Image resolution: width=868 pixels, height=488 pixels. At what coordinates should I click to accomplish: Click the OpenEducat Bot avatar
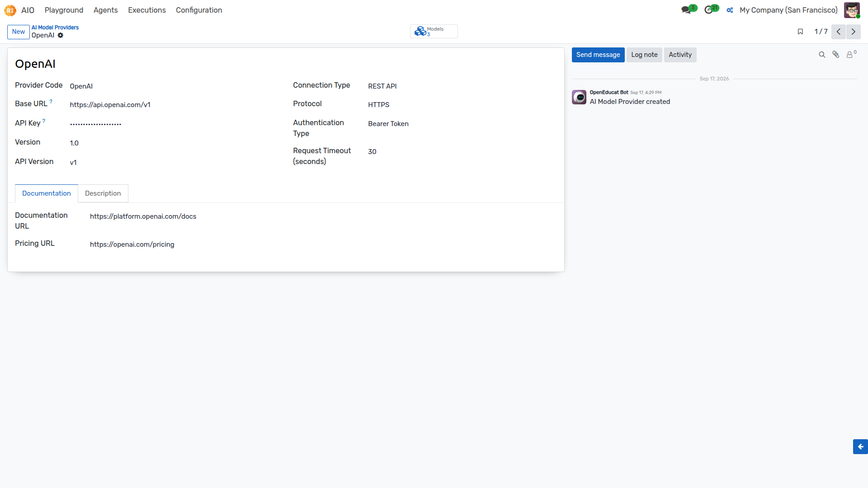579,97
